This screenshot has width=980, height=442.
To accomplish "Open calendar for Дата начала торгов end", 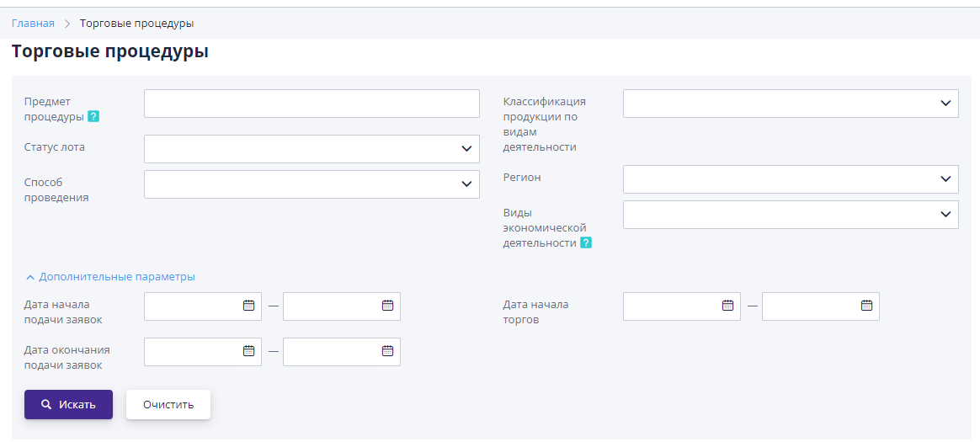I will click(866, 306).
